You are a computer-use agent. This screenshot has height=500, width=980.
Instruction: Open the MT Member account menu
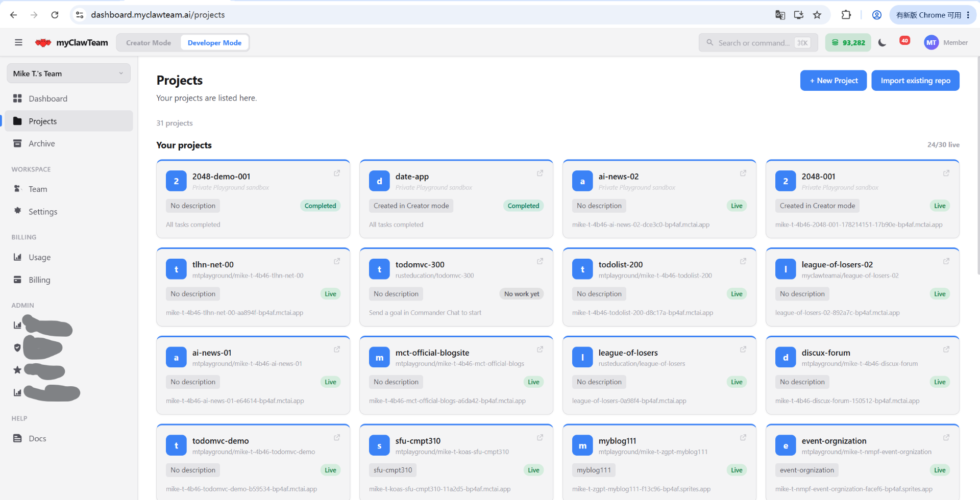pyautogui.click(x=946, y=42)
